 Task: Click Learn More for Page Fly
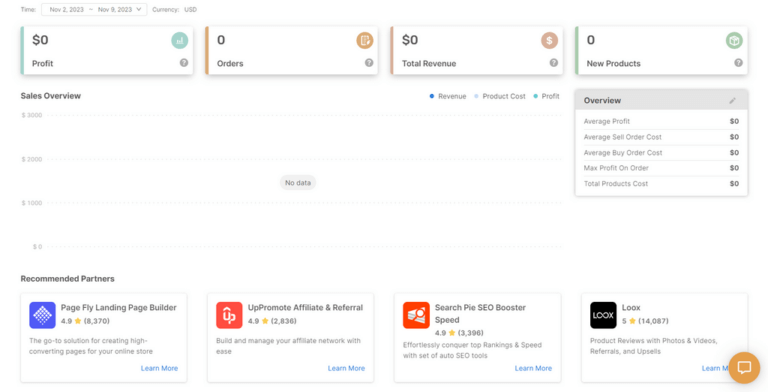[159, 368]
